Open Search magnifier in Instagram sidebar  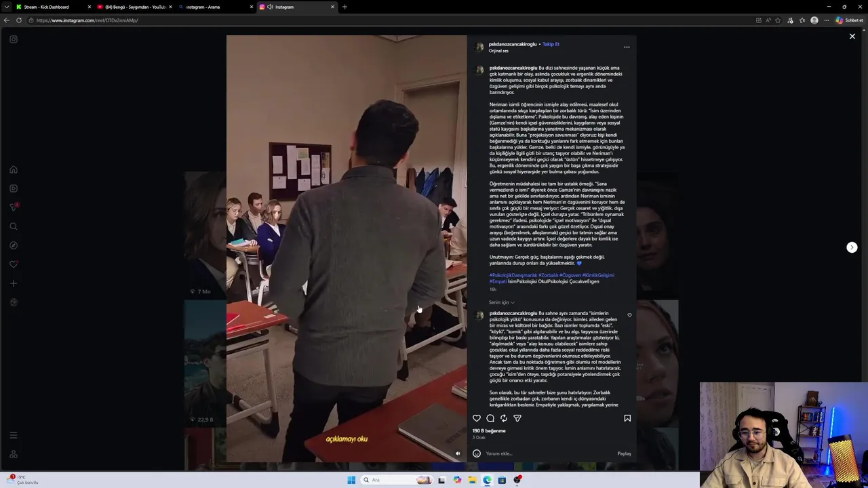point(14,226)
